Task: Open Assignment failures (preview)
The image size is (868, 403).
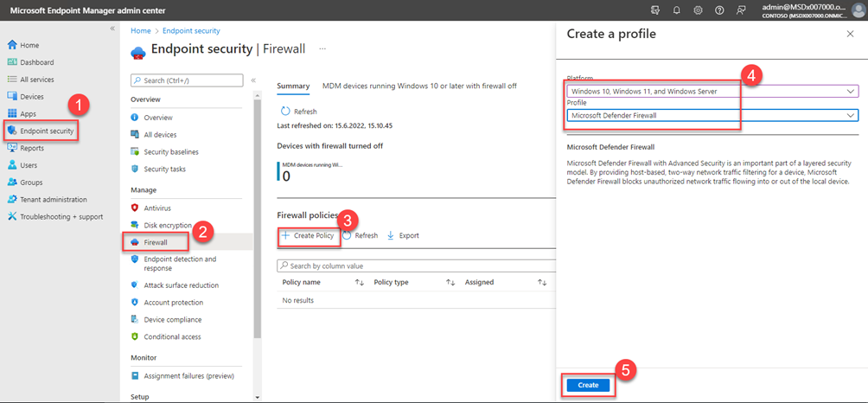Action: pyautogui.click(x=188, y=376)
